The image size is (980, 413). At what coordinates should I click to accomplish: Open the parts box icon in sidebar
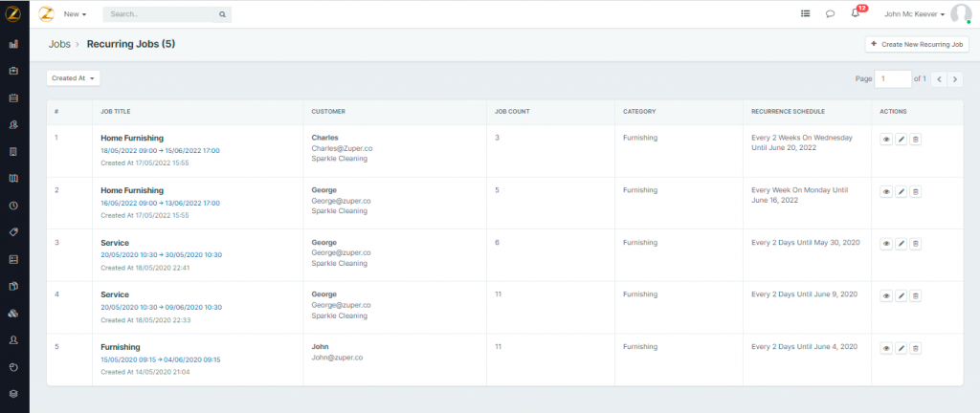coord(13,287)
